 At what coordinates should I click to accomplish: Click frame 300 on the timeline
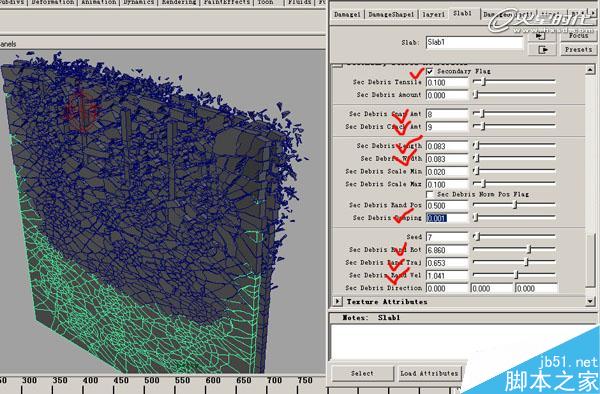point(29,380)
